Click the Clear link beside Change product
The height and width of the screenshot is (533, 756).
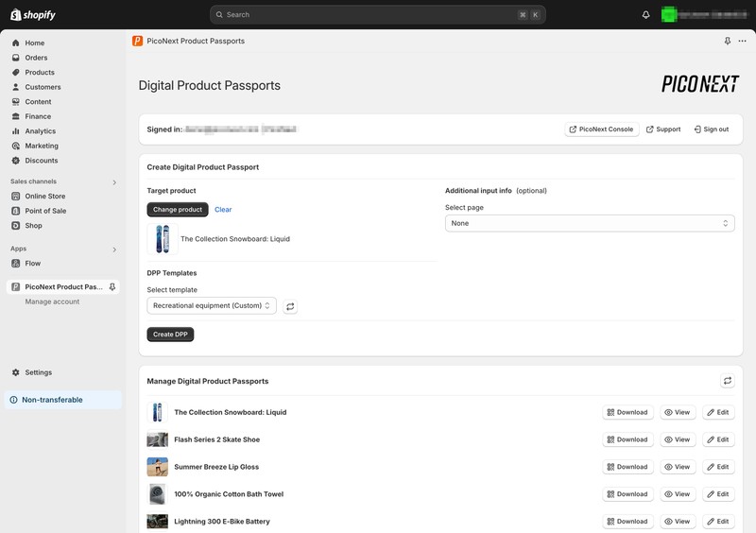tap(223, 210)
